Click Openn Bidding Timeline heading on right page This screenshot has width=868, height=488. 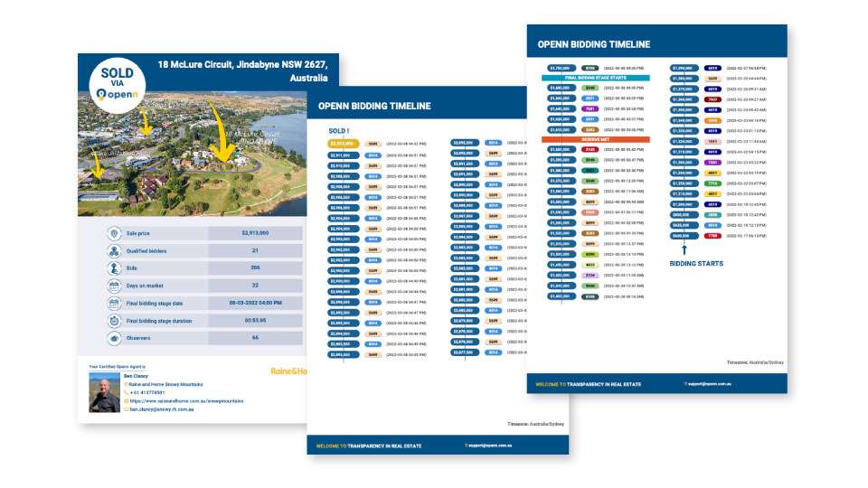(594, 44)
